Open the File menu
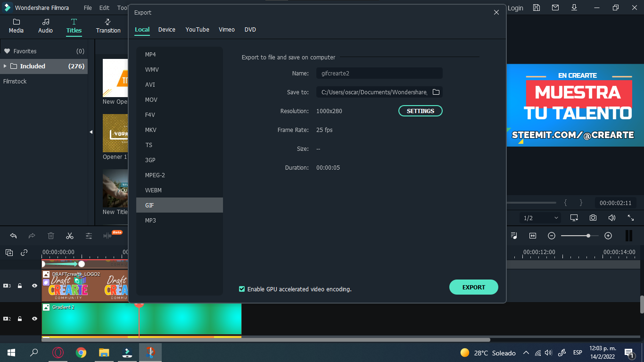The height and width of the screenshot is (362, 644). coord(88,8)
